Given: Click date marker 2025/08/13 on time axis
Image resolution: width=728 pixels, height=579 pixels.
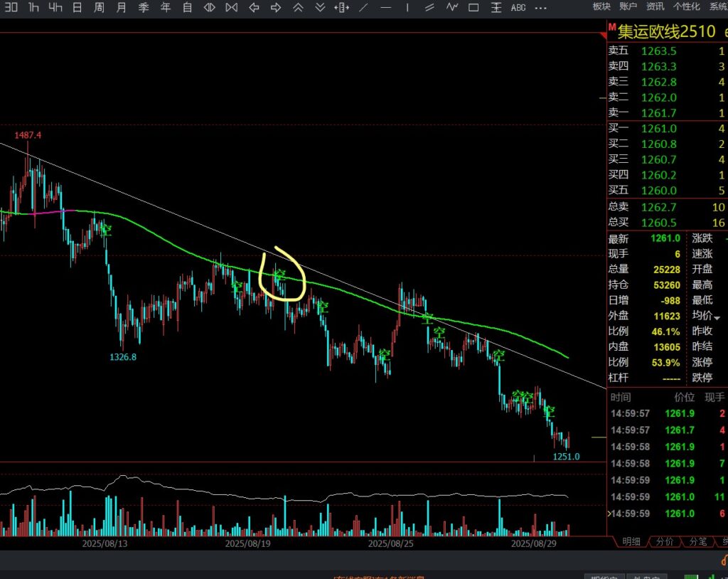Looking at the screenshot, I should [x=105, y=543].
